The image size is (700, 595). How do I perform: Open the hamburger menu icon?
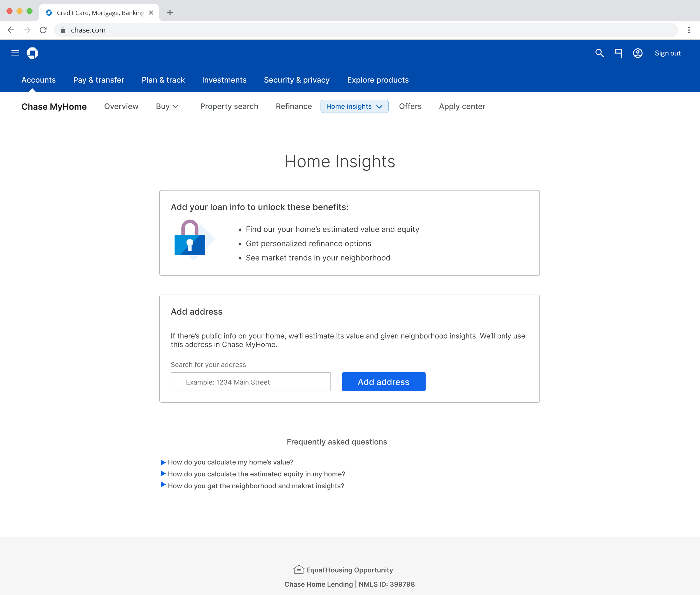click(15, 53)
